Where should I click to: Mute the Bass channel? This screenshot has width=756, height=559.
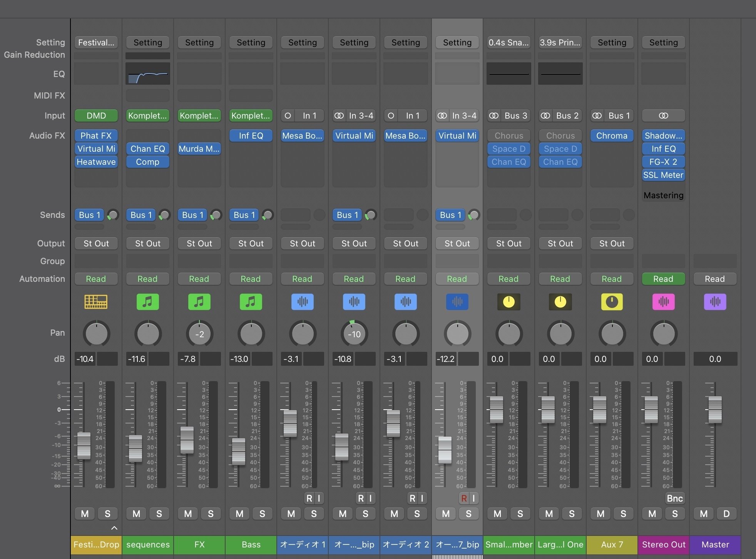click(239, 514)
